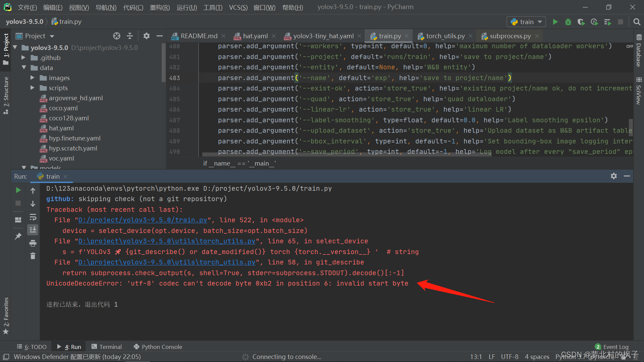Select hat.yaml in the Project tree
644x362 pixels.
(x=61, y=128)
